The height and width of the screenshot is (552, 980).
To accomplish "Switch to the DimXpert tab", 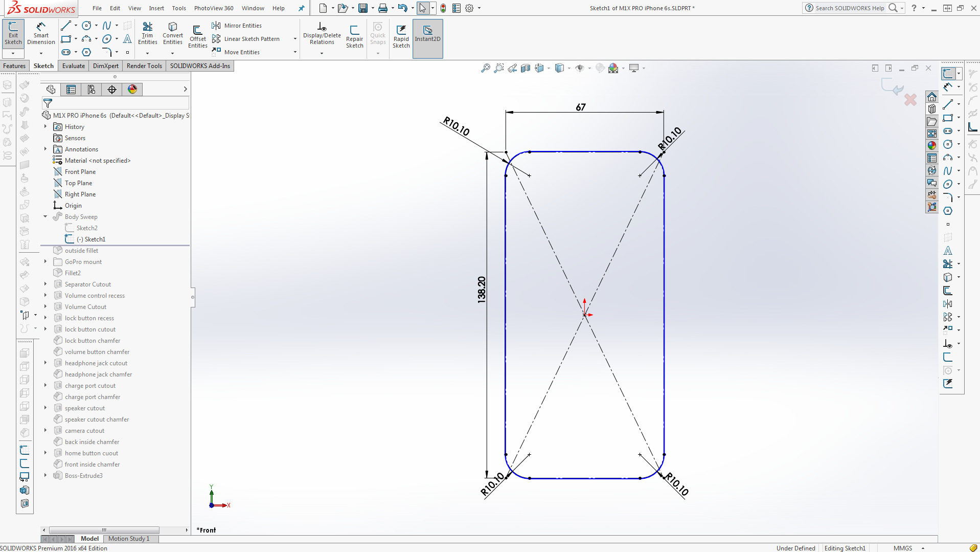I will click(106, 66).
